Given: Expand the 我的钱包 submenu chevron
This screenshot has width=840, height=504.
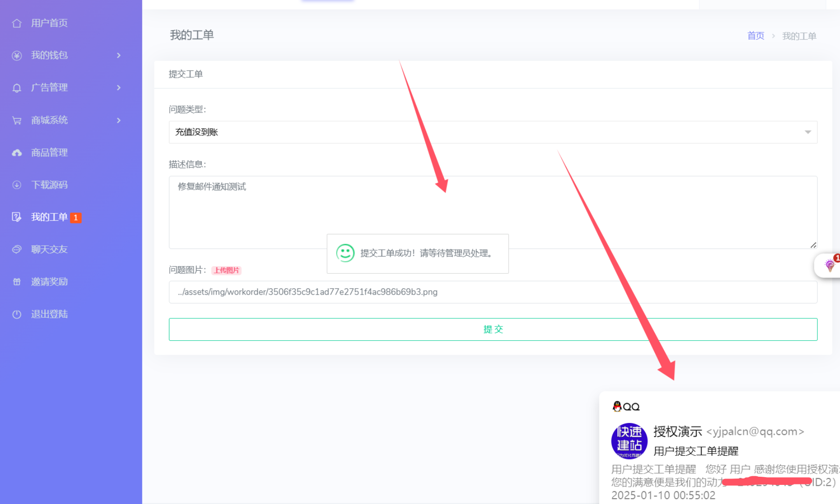Looking at the screenshot, I should (x=119, y=55).
